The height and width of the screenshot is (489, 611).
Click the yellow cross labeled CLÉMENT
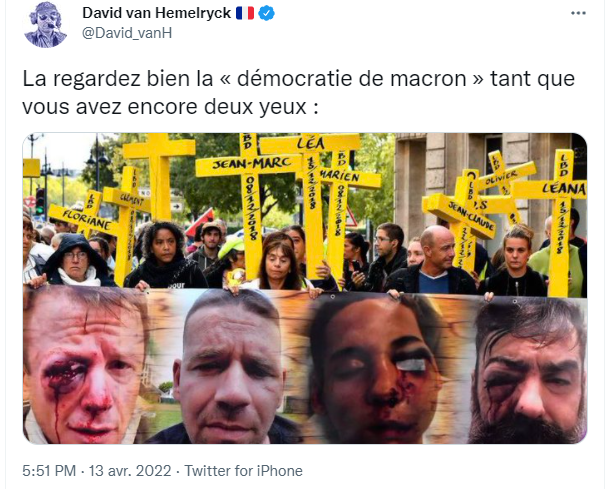tap(129, 222)
